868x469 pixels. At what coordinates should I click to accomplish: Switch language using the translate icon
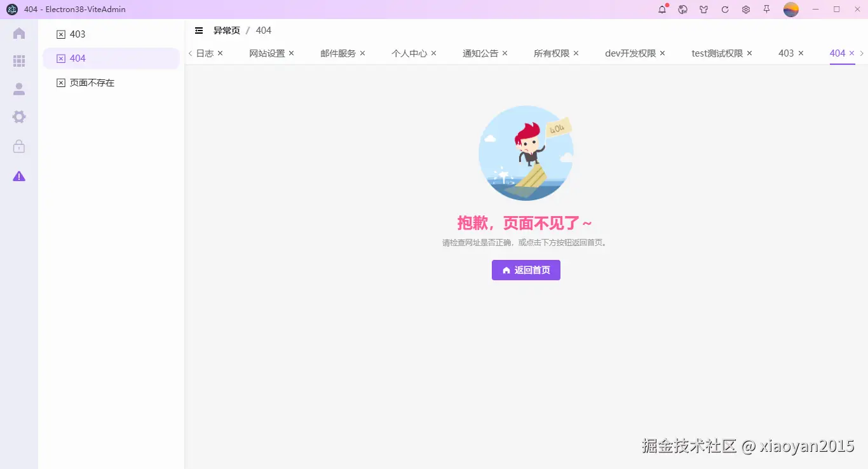tap(682, 10)
